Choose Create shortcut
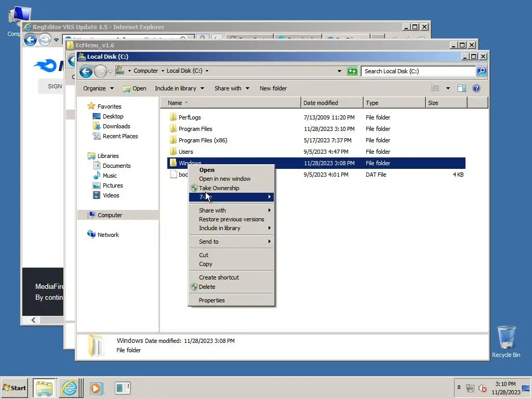Screen dimensions: 532x399 pos(231,277)
